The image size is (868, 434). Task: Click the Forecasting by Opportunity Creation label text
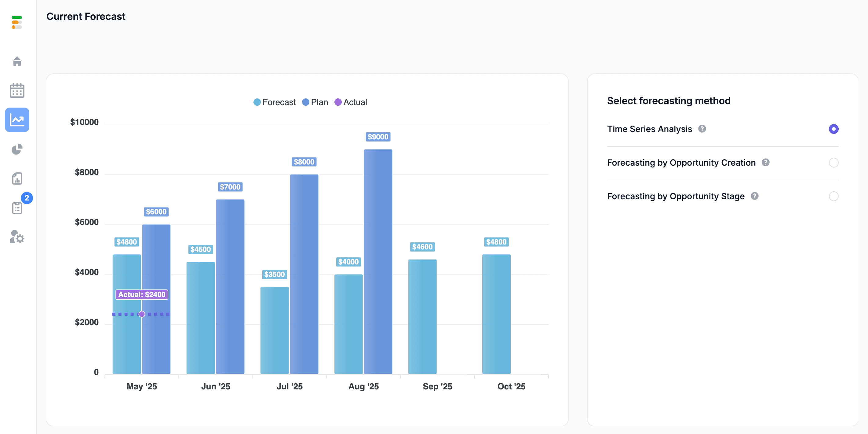point(681,163)
